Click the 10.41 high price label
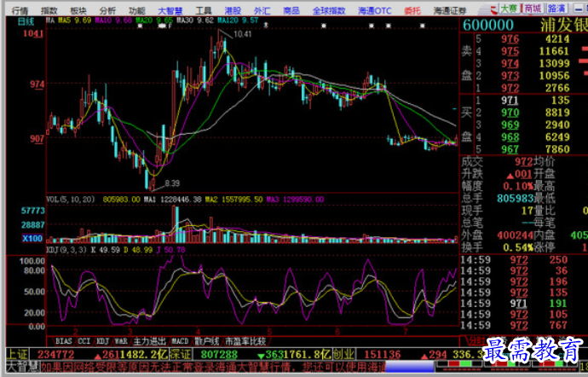 (x=242, y=34)
